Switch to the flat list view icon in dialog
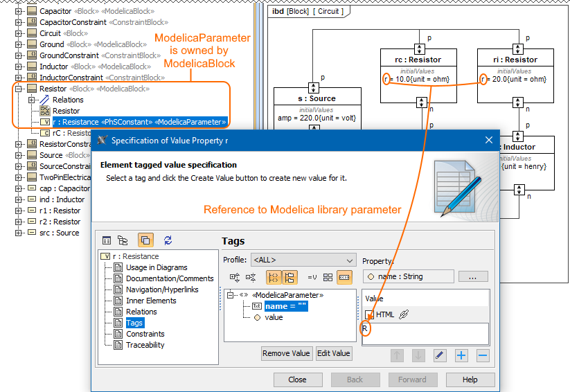The image size is (570, 392). [x=107, y=240]
